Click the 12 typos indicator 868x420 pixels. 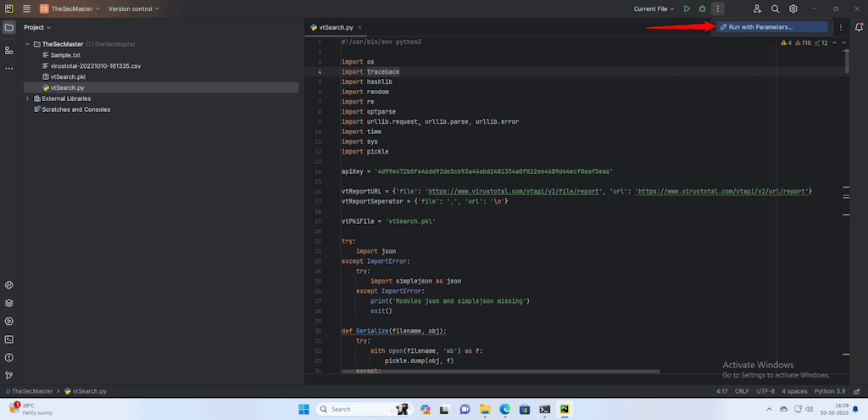pyautogui.click(x=821, y=42)
